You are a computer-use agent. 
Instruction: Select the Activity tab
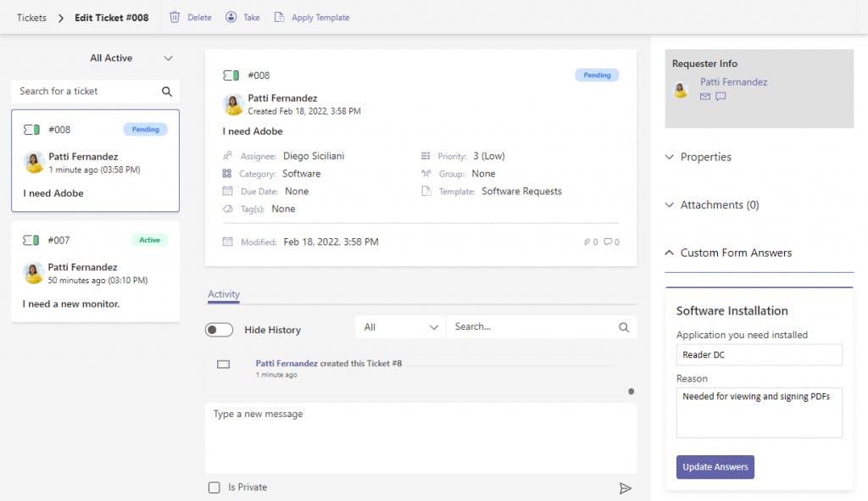coord(224,294)
